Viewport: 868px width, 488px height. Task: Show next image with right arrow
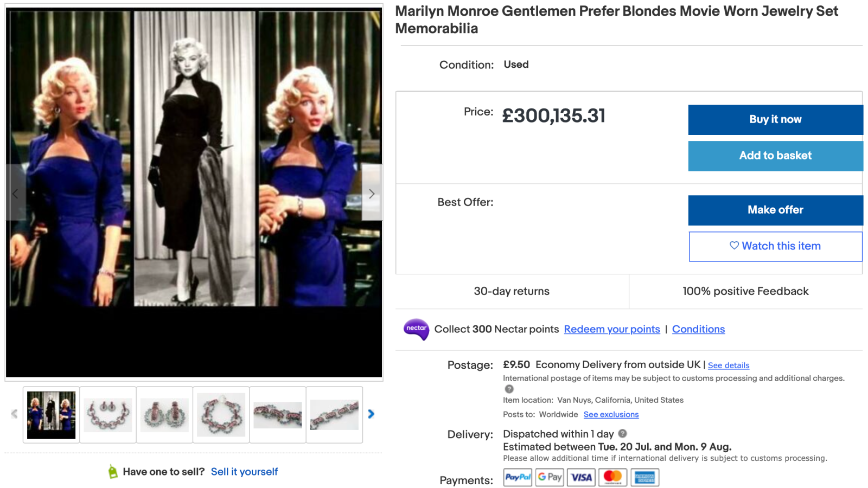point(372,194)
